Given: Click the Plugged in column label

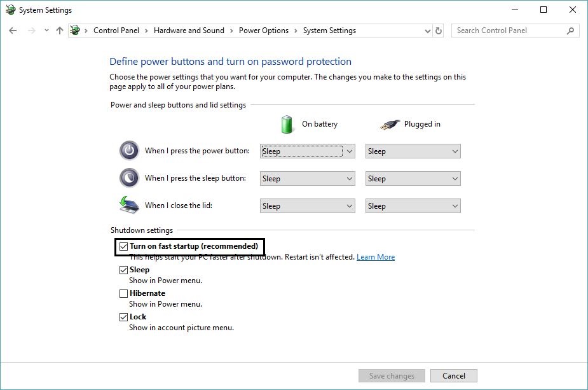Looking at the screenshot, I should click(422, 124).
